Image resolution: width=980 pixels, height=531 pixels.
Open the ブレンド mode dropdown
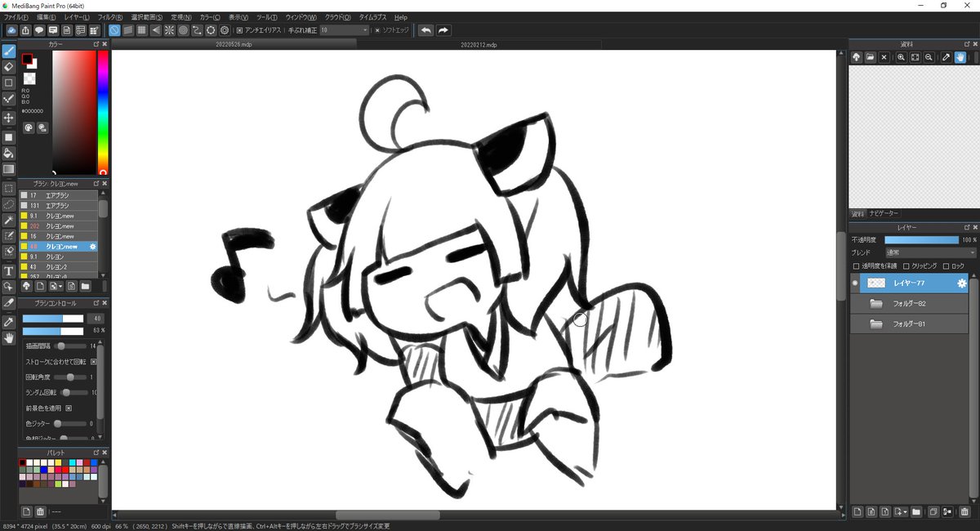930,252
